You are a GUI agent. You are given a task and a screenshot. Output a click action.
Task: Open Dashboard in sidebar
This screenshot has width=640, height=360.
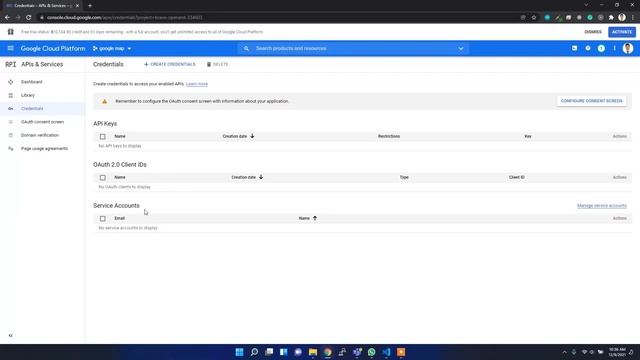tap(31, 82)
